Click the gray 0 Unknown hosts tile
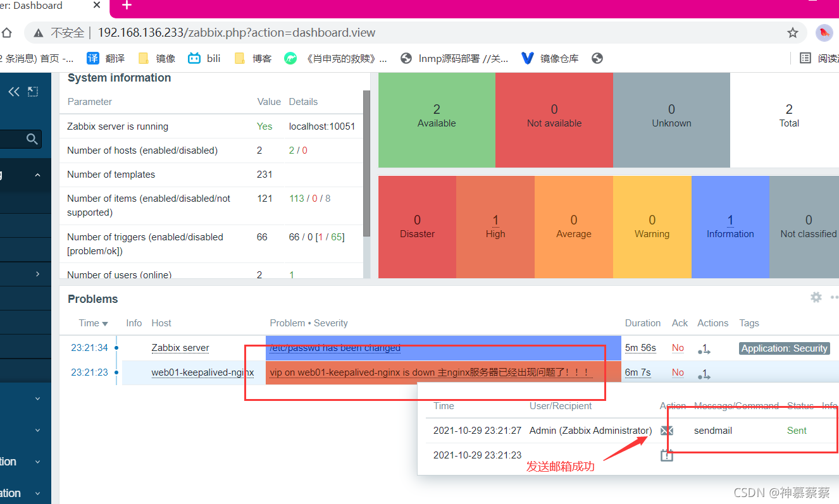This screenshot has height=504, width=839. coord(671,120)
